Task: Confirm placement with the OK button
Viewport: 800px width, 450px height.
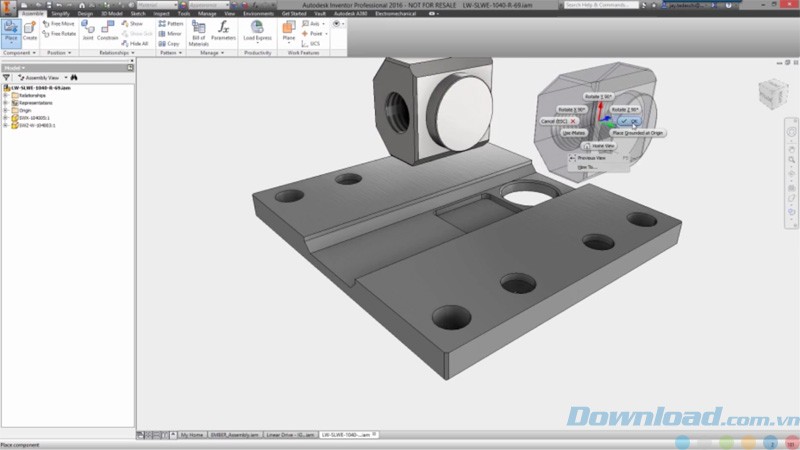Action: 631,121
